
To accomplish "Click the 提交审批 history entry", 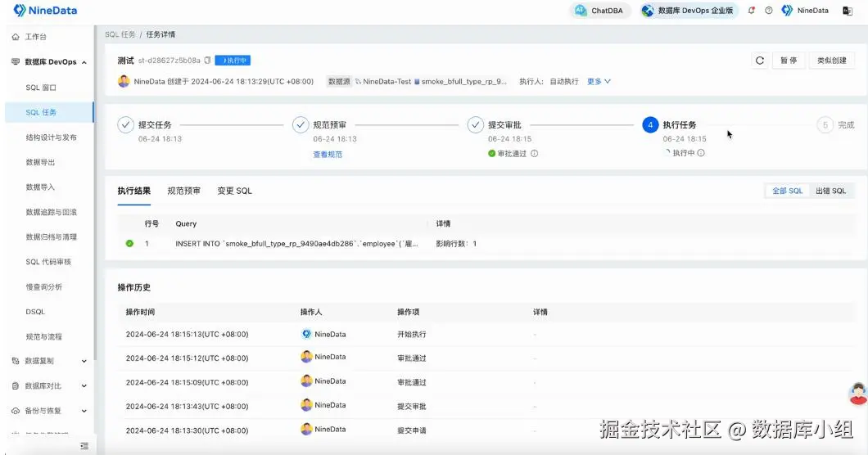I will (411, 406).
